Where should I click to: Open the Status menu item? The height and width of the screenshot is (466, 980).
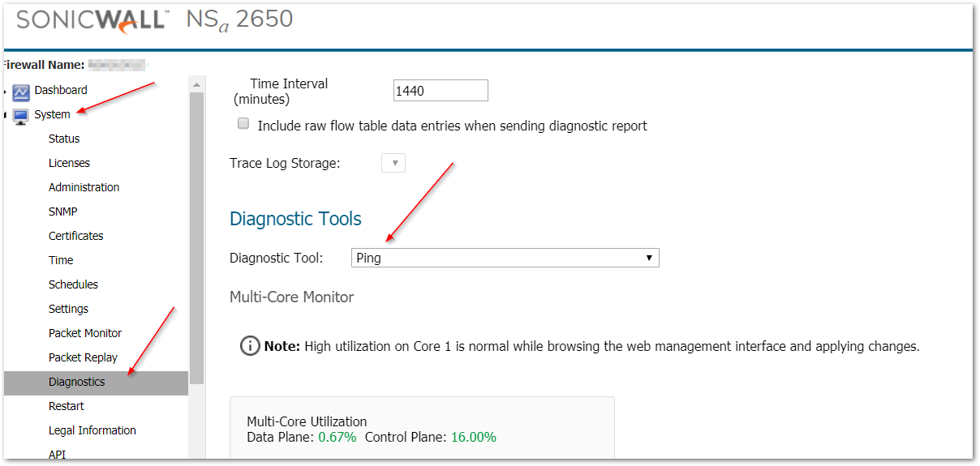[64, 139]
